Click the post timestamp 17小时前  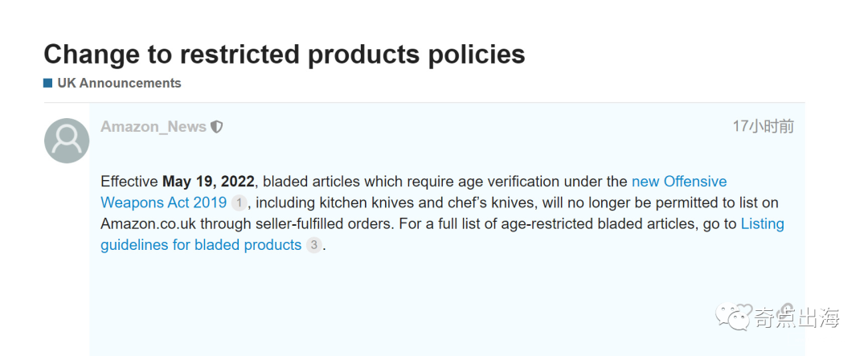tap(763, 126)
